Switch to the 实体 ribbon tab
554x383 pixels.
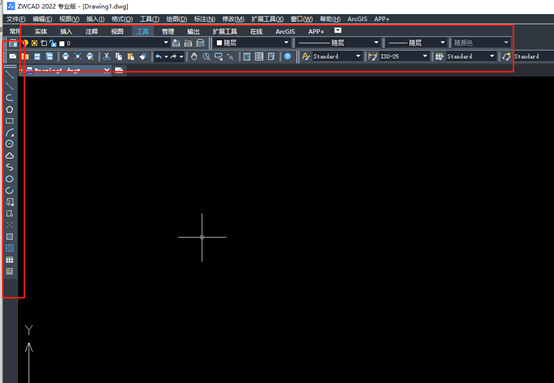41,31
